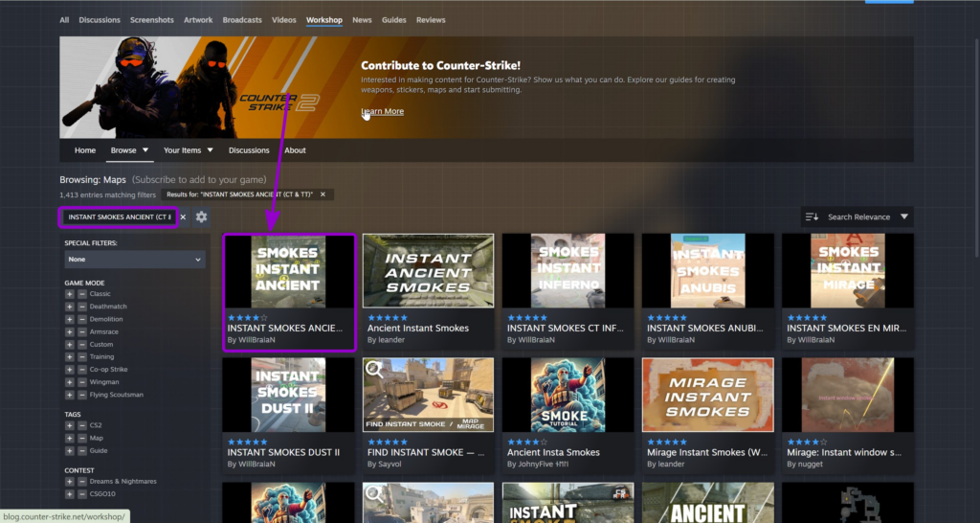This screenshot has width=980, height=523.
Task: Click author name WillBraiaN under DUST II
Action: coord(256,465)
